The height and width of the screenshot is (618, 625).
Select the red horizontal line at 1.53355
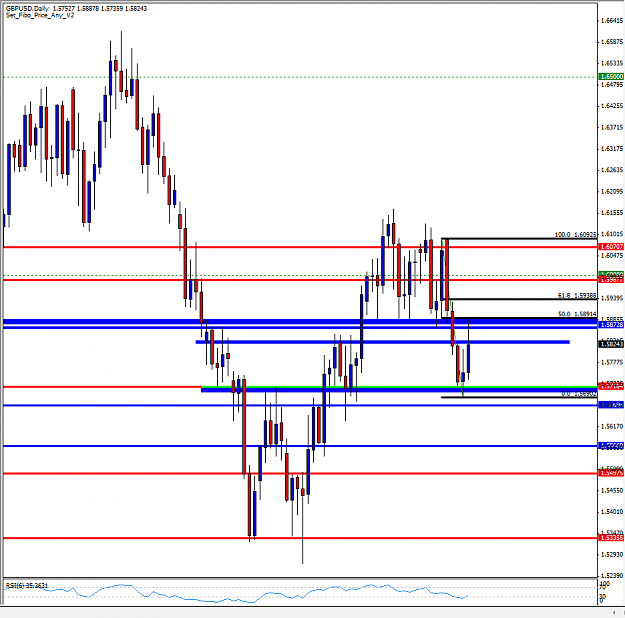[300, 538]
